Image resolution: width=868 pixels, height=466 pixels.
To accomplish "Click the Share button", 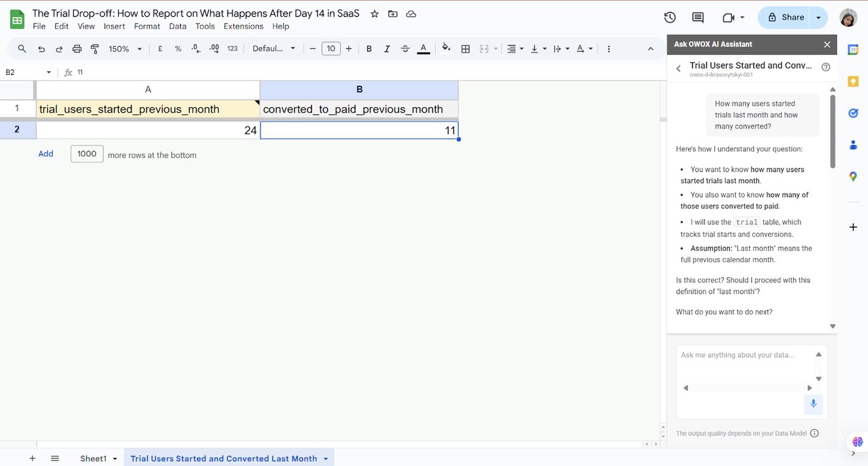I will click(x=785, y=17).
